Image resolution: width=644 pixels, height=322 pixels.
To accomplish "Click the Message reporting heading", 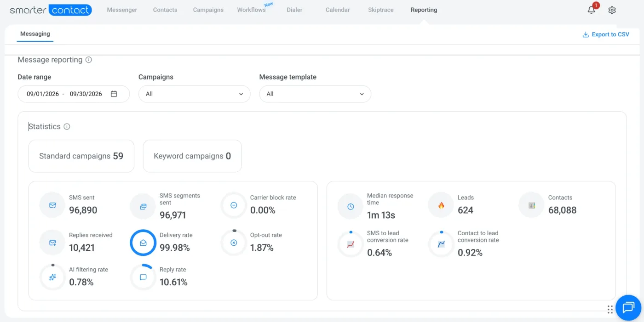I will point(50,60).
